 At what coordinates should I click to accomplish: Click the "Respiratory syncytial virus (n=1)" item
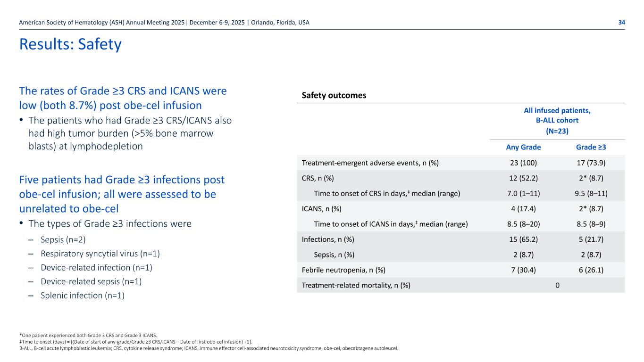tap(100, 254)
